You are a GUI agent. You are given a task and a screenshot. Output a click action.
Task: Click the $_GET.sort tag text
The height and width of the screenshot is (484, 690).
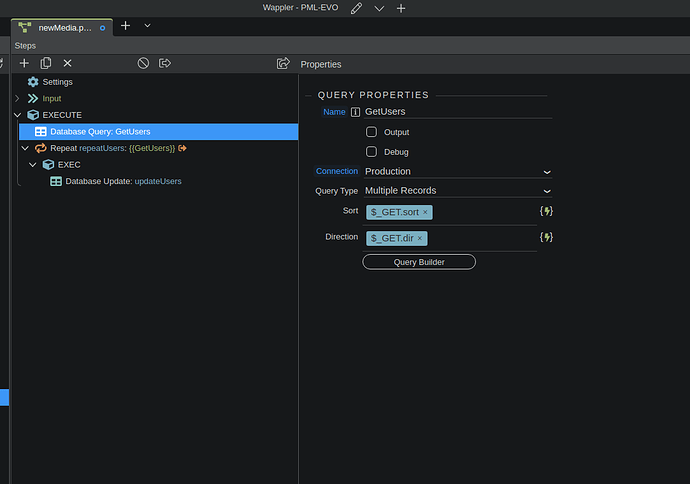(x=395, y=212)
